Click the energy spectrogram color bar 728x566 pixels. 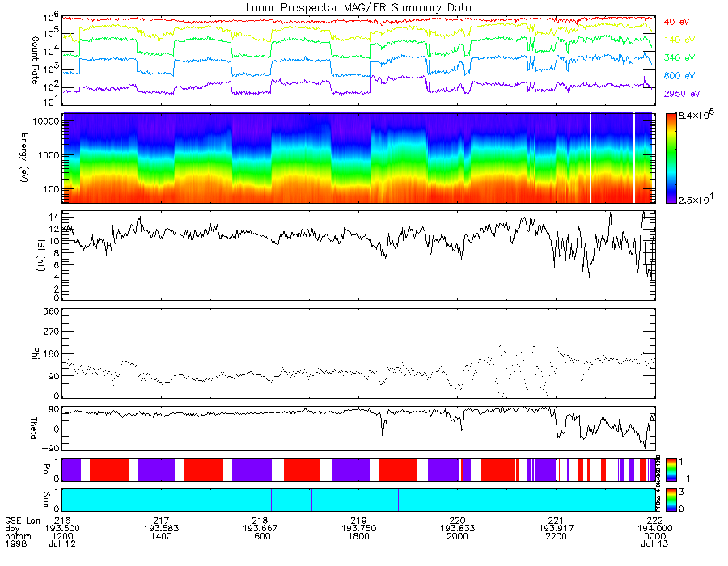(x=671, y=158)
